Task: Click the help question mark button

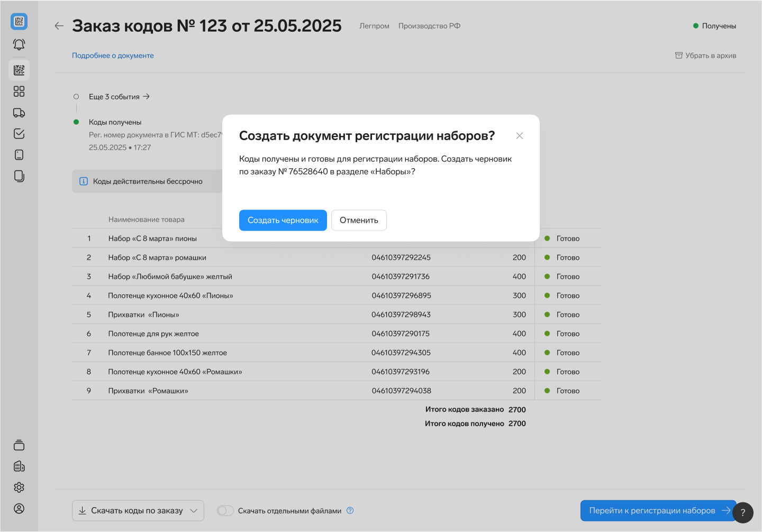Action: [x=742, y=512]
